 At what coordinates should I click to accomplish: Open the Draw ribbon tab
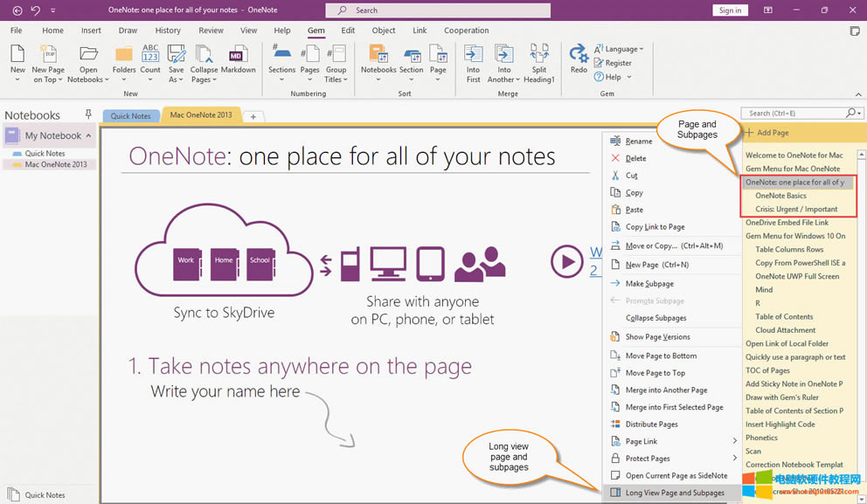129,31
